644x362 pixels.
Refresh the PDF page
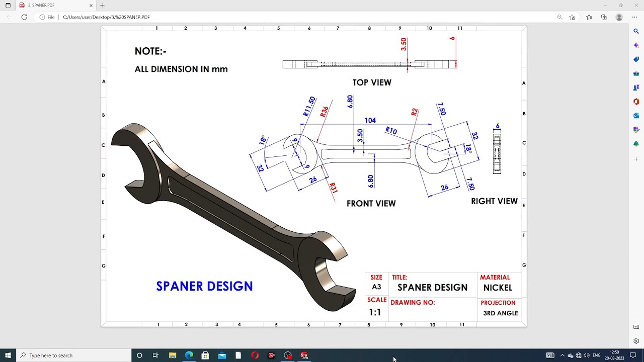[x=24, y=17]
